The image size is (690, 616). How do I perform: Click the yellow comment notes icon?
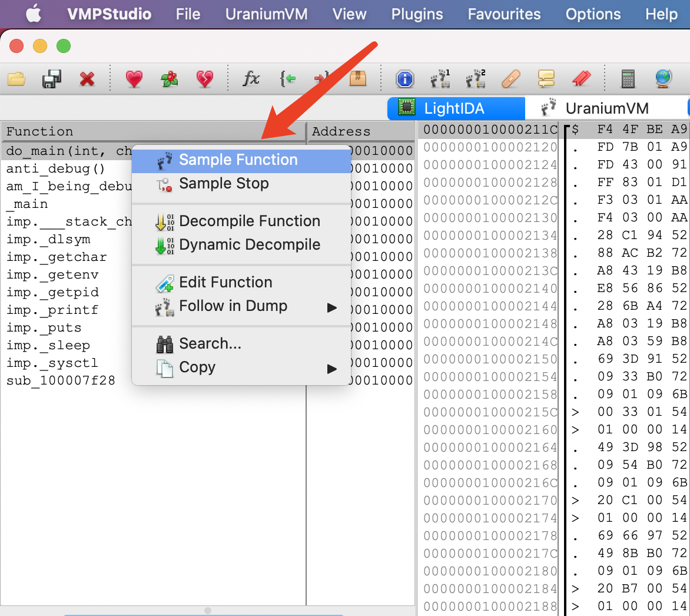pyautogui.click(x=546, y=80)
